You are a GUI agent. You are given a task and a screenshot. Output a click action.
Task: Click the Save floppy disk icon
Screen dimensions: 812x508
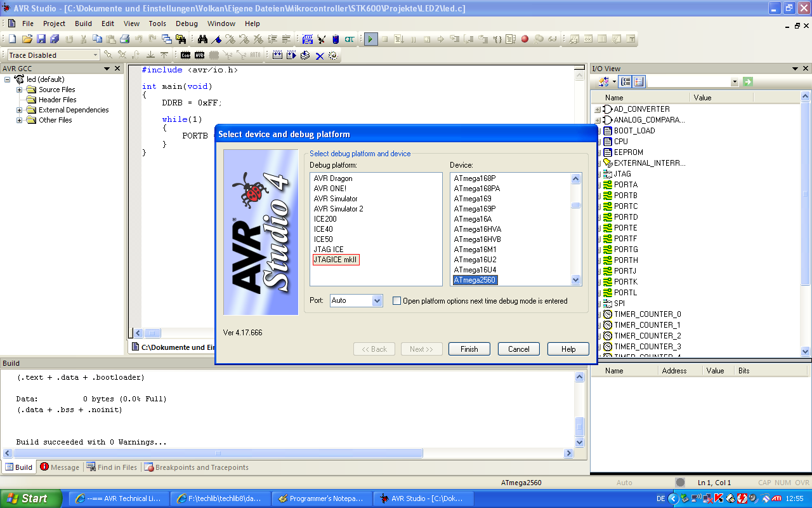(x=41, y=39)
